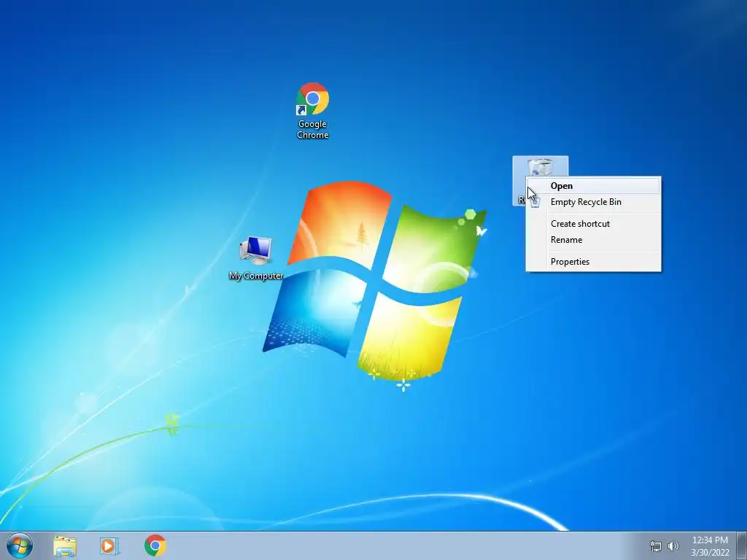Open Windows Media Player from taskbar
Screen dimensions: 747x560
tap(109, 545)
